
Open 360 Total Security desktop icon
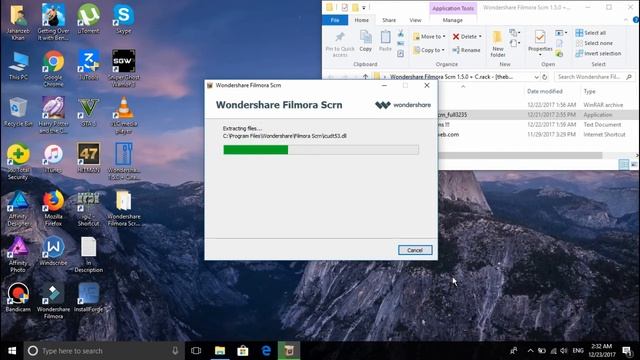[x=18, y=162]
